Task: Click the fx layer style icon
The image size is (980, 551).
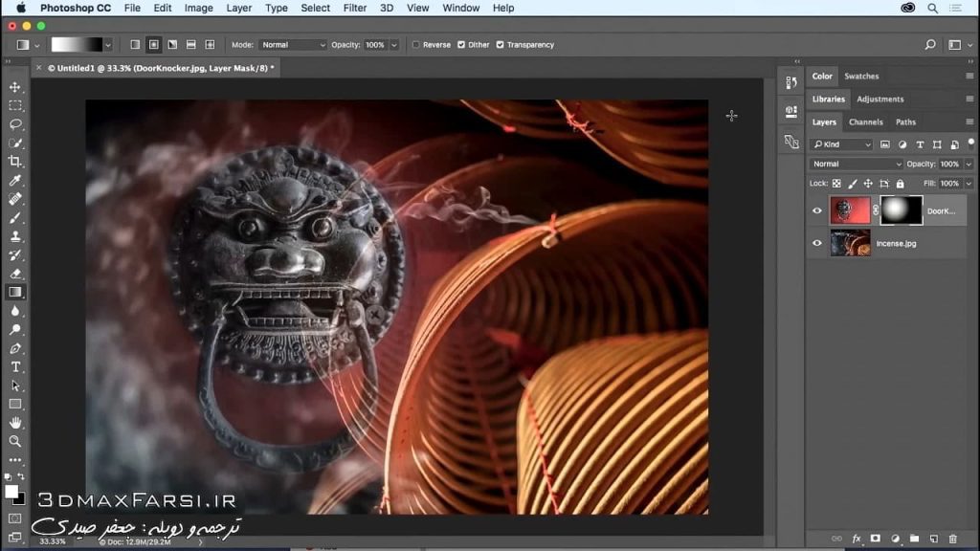Action: click(x=857, y=539)
